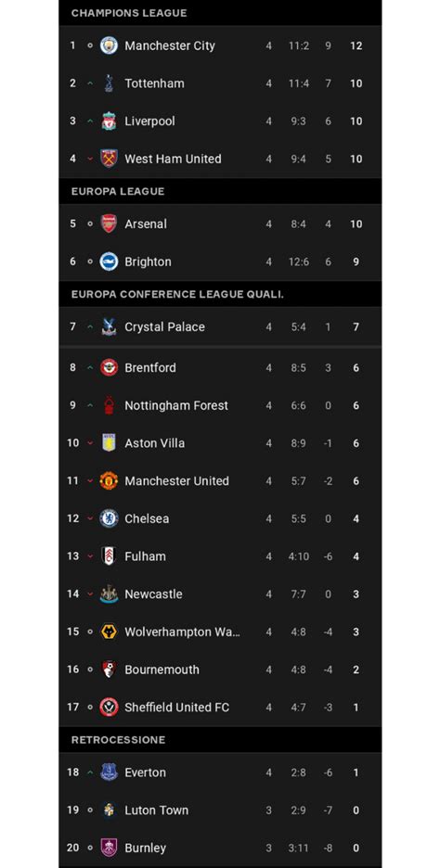Open the Nottingham Forest team name

pyautogui.click(x=176, y=405)
